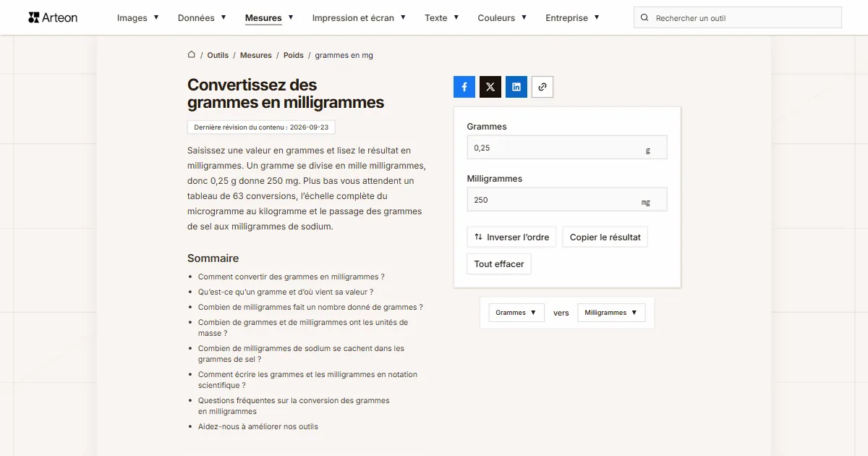Open the Poids breadcrumb link

[294, 55]
